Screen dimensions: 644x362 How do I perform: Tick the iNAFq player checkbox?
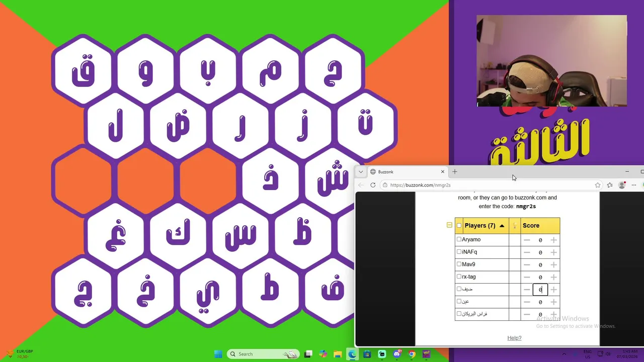click(x=459, y=252)
